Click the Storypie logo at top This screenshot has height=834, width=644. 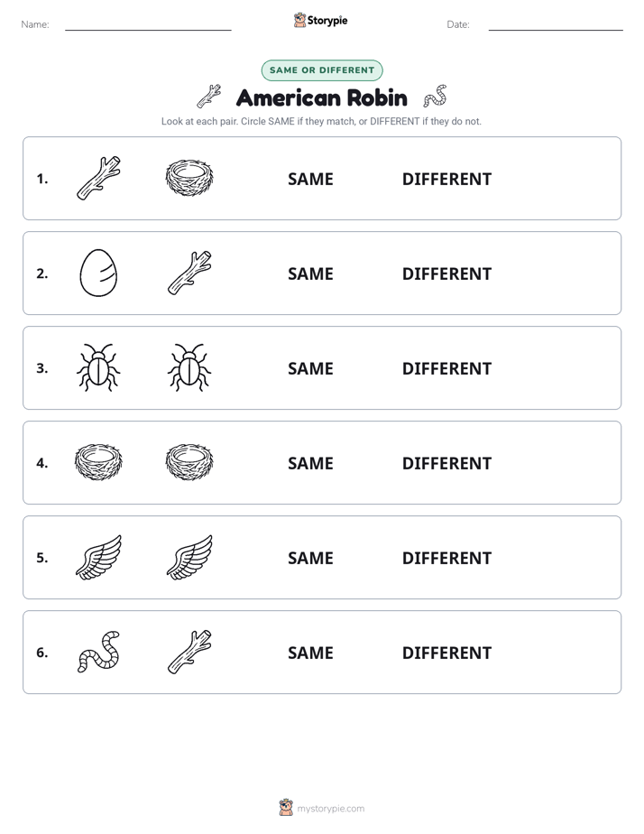click(321, 20)
